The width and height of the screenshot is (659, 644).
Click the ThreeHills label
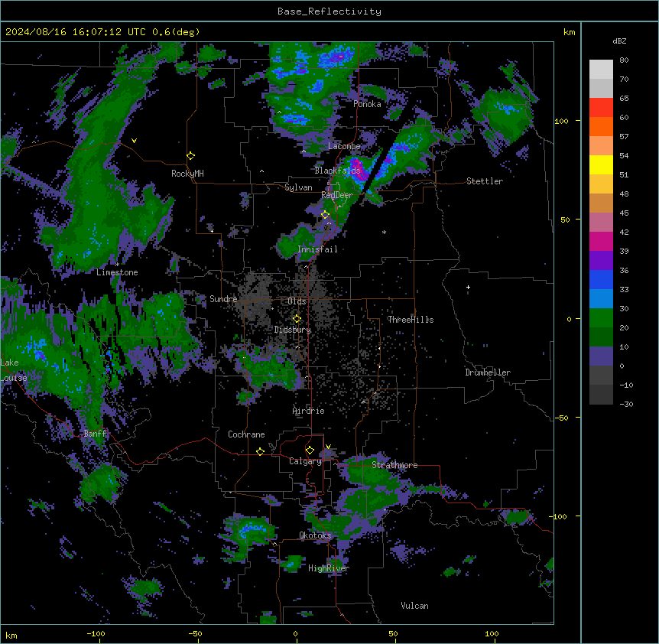tap(411, 320)
